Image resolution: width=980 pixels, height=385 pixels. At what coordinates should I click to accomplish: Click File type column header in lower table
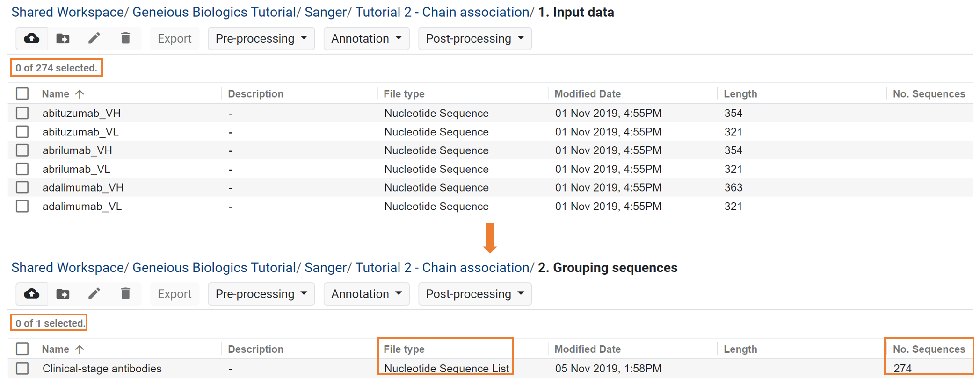tap(404, 349)
